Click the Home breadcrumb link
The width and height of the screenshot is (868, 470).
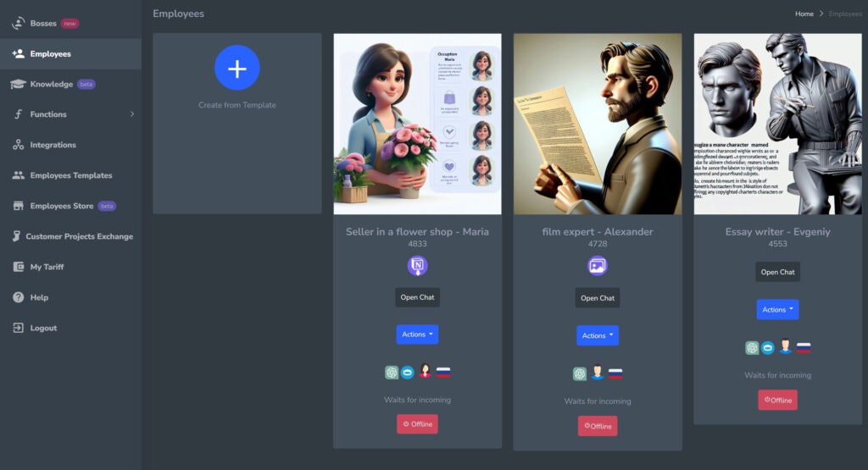point(804,14)
